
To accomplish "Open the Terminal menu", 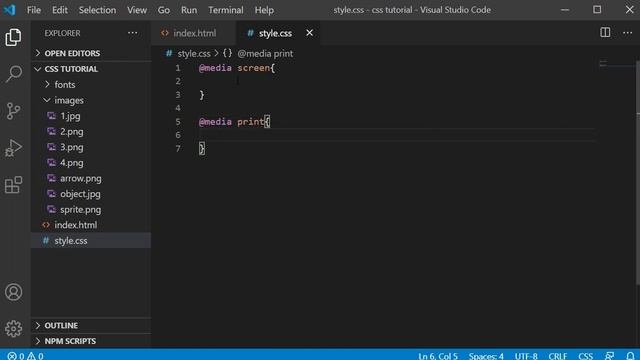I will coord(226,10).
